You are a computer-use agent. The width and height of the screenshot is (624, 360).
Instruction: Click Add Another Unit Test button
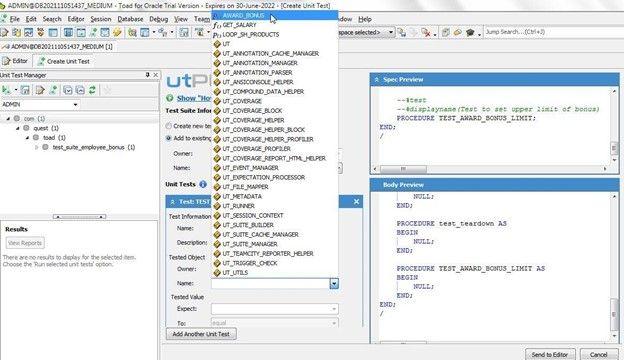(x=201, y=334)
